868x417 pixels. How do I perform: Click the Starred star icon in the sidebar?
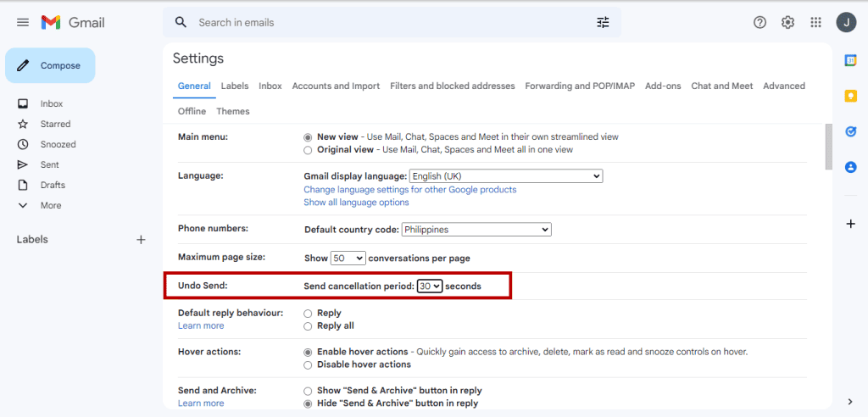point(23,124)
